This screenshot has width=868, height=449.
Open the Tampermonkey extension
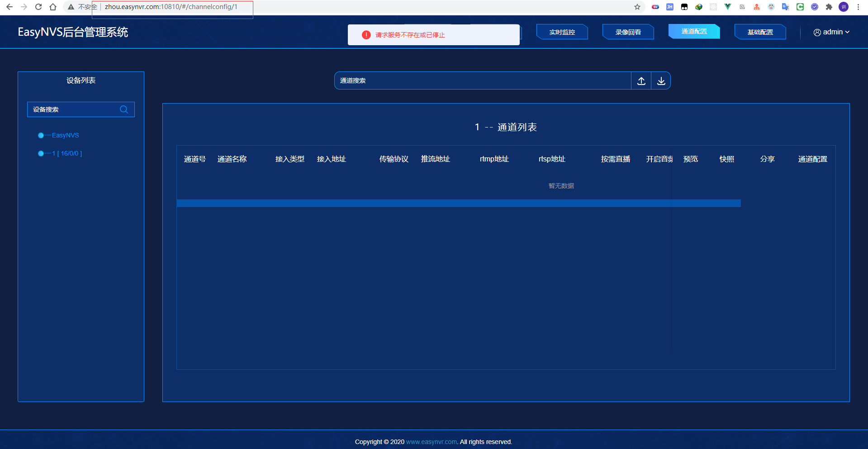(x=684, y=7)
